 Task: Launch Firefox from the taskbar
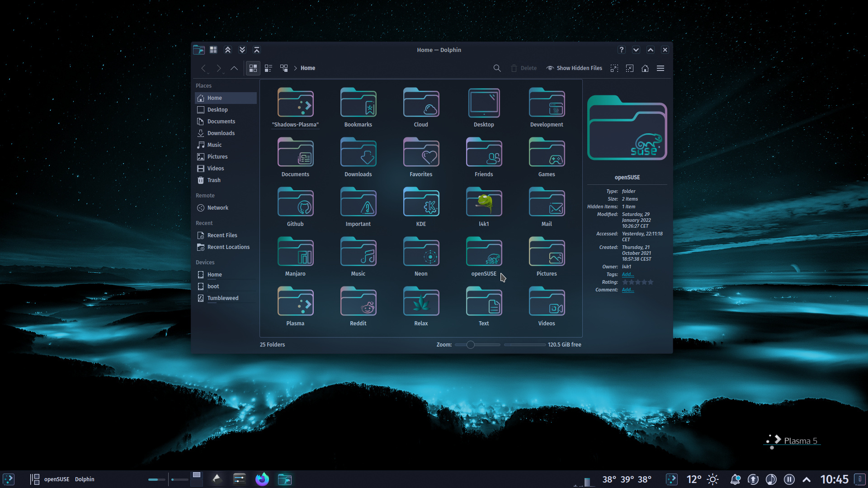click(262, 479)
